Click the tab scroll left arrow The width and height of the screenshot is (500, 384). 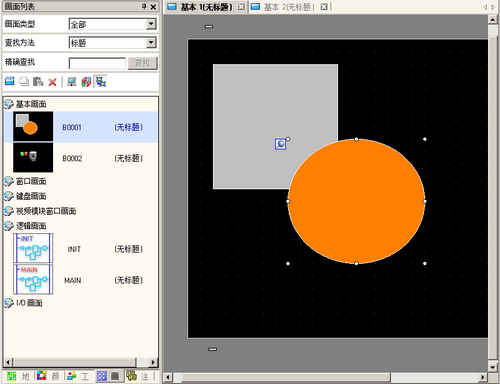pos(485,7)
